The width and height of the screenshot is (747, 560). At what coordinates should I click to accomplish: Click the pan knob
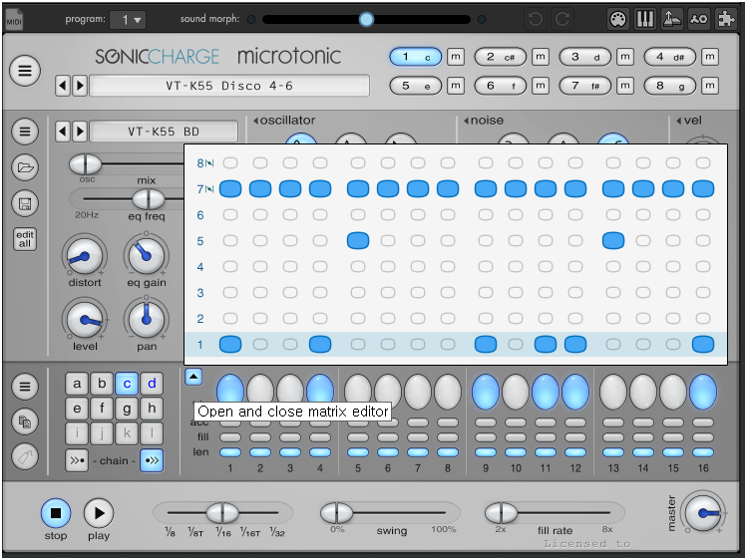(x=146, y=320)
